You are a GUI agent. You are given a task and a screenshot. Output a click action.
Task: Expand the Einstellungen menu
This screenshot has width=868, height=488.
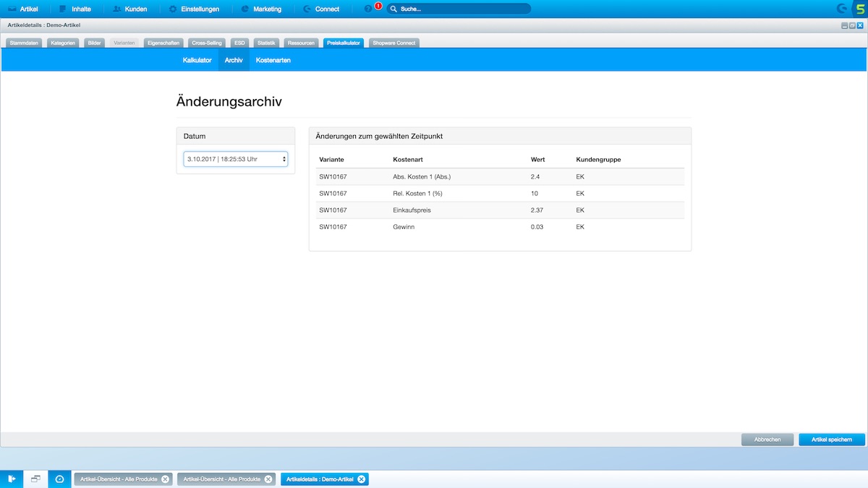tap(194, 9)
